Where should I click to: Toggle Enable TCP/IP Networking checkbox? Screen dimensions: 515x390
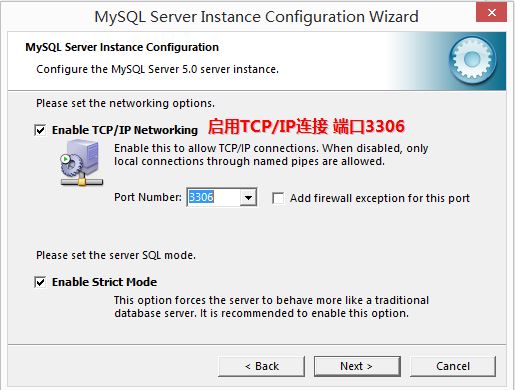40,130
